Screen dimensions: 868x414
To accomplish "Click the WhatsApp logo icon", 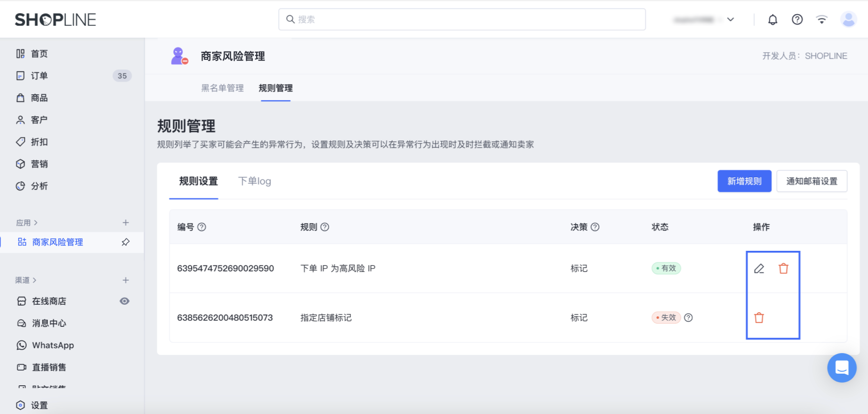I will pyautogui.click(x=22, y=346).
